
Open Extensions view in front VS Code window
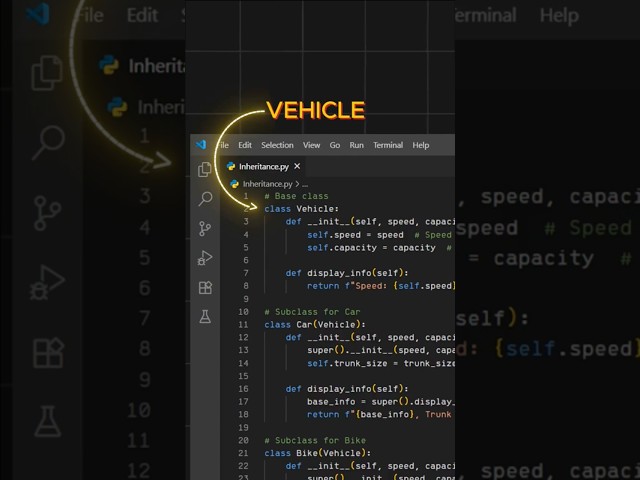pos(205,287)
